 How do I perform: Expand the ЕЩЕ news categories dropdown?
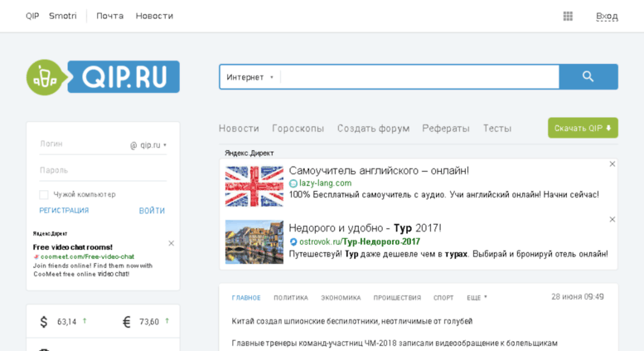click(477, 298)
